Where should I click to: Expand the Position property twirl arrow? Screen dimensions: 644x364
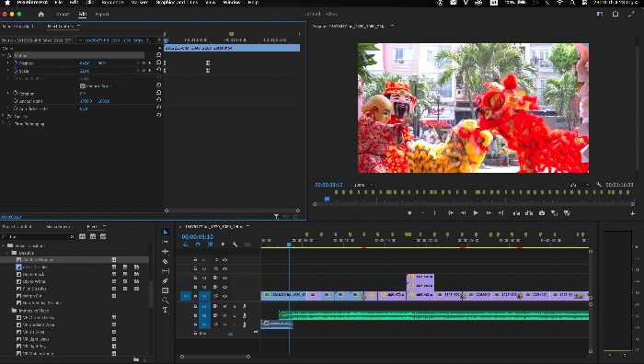coord(8,63)
